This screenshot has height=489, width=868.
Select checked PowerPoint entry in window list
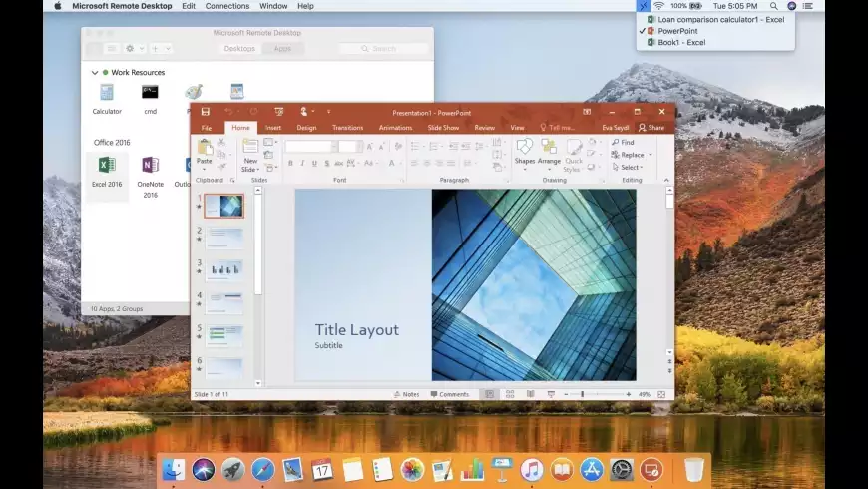tap(677, 31)
